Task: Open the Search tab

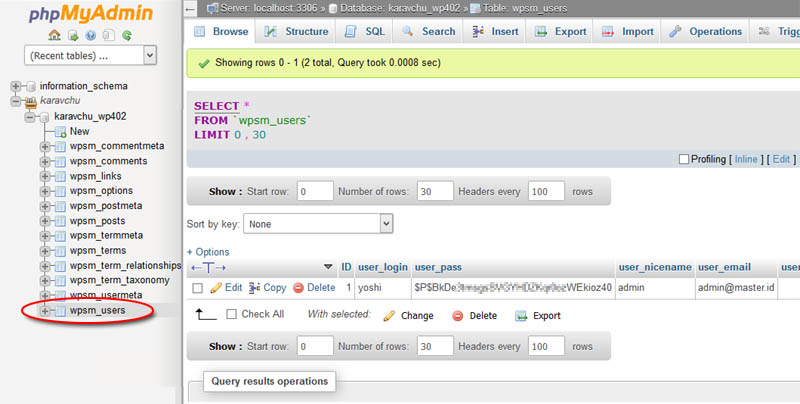Action: (429, 32)
